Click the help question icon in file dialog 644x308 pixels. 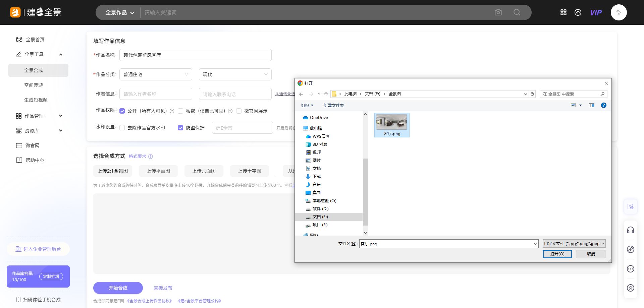603,105
